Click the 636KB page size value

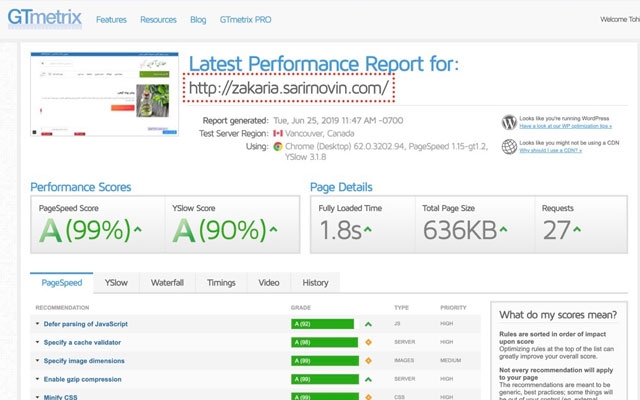click(x=460, y=230)
